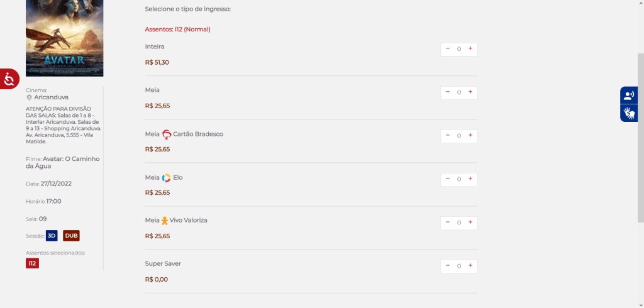Decrease Inteira ticket quantity
The width and height of the screenshot is (644, 308).
click(x=448, y=48)
